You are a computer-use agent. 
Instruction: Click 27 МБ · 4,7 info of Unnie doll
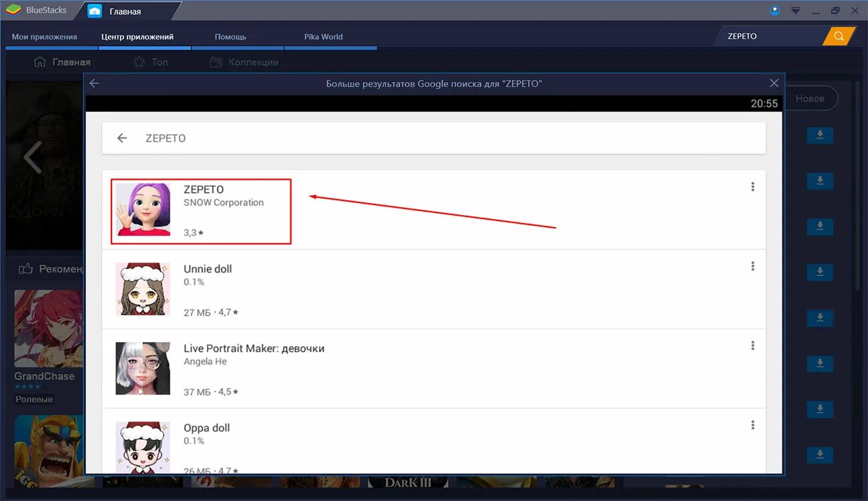click(x=211, y=312)
